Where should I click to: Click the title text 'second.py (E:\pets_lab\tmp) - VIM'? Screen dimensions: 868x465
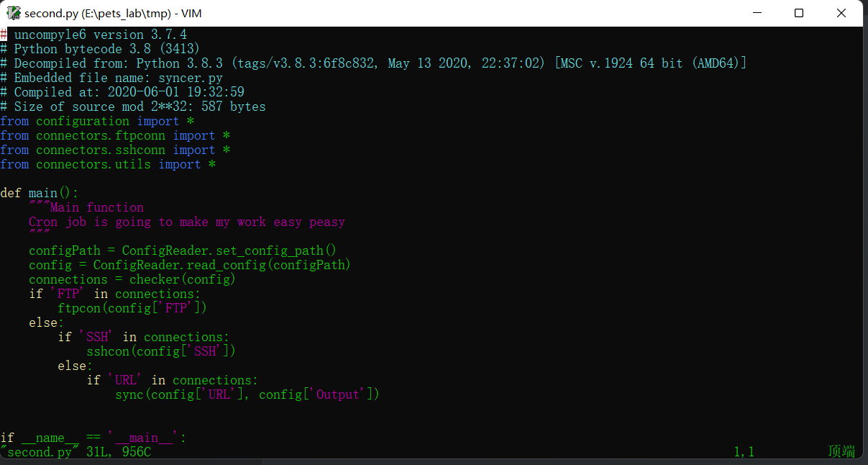click(x=113, y=14)
